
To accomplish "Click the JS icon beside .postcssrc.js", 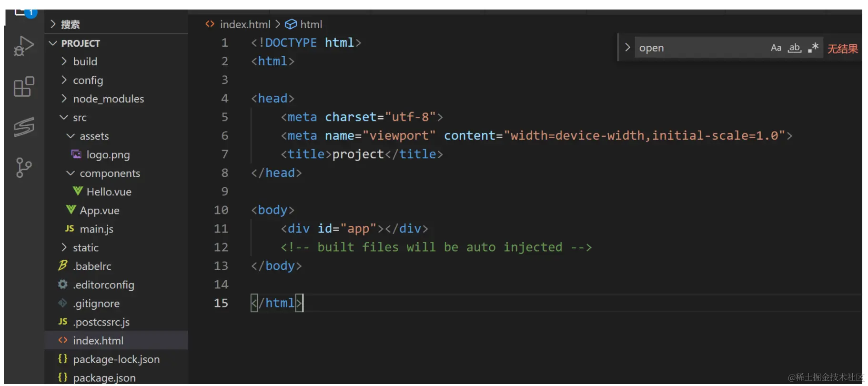I will click(63, 321).
